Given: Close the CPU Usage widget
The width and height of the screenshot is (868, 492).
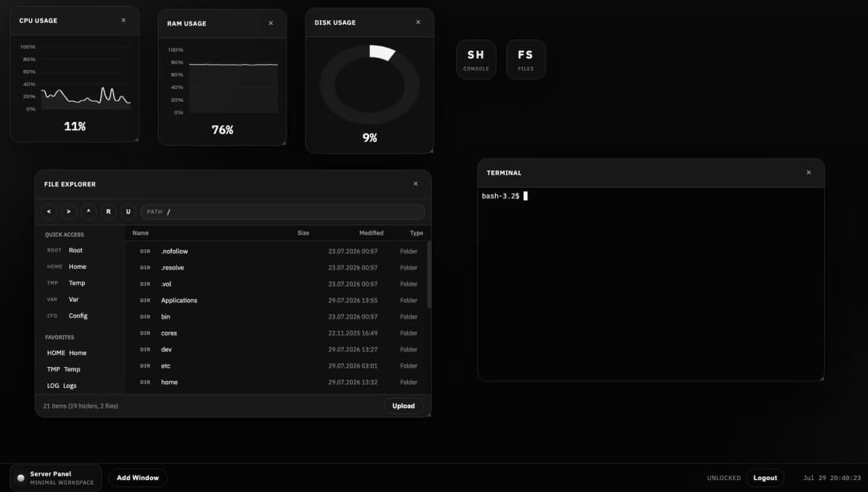Looking at the screenshot, I should click(x=124, y=21).
